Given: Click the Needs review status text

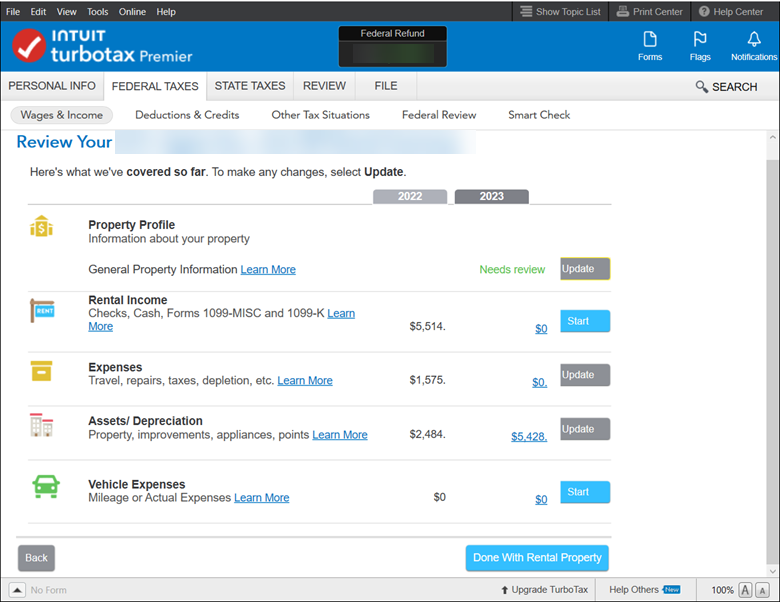Looking at the screenshot, I should coord(512,270).
